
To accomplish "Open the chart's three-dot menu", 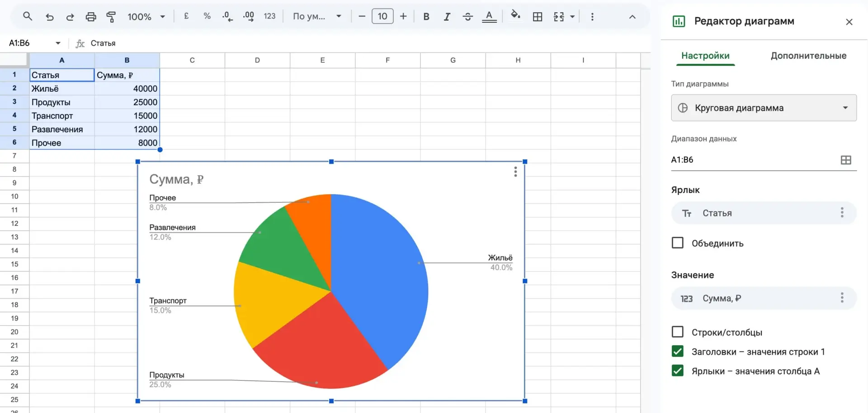I will tap(515, 172).
